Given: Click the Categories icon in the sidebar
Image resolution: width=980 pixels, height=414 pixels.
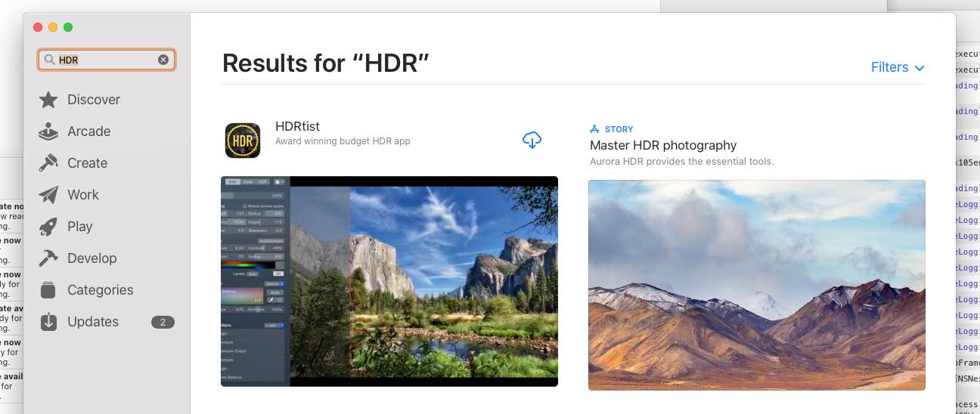Looking at the screenshot, I should coord(48,290).
